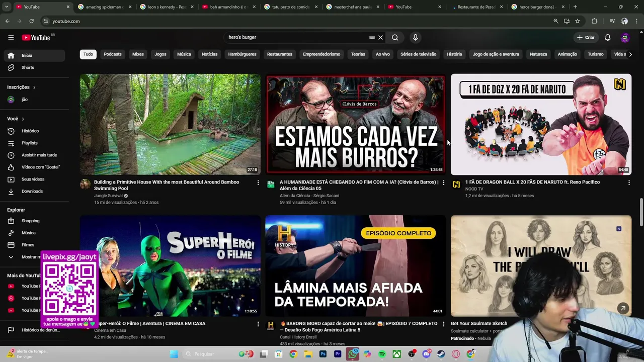The image size is (644, 362).
Task: Select the Jogos filter chip
Action: click(160, 54)
